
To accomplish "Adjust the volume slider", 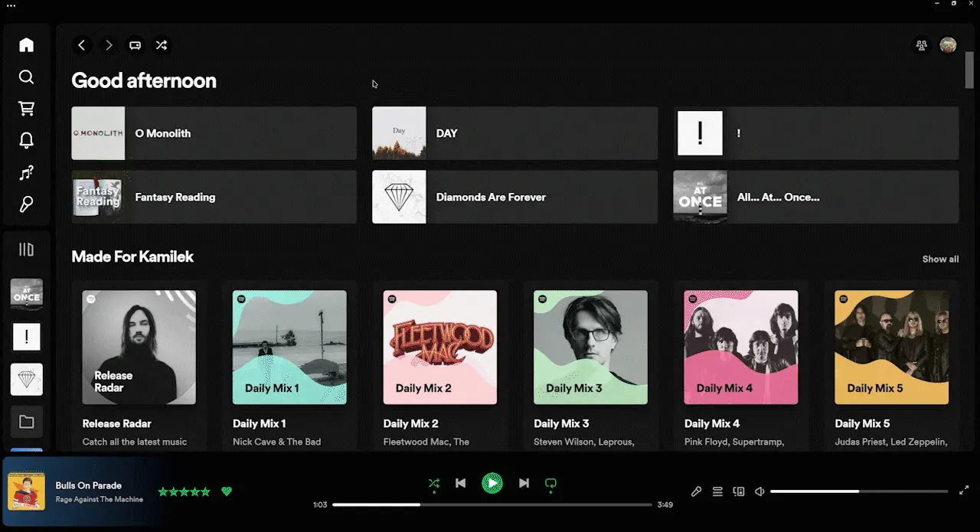I will (859, 491).
